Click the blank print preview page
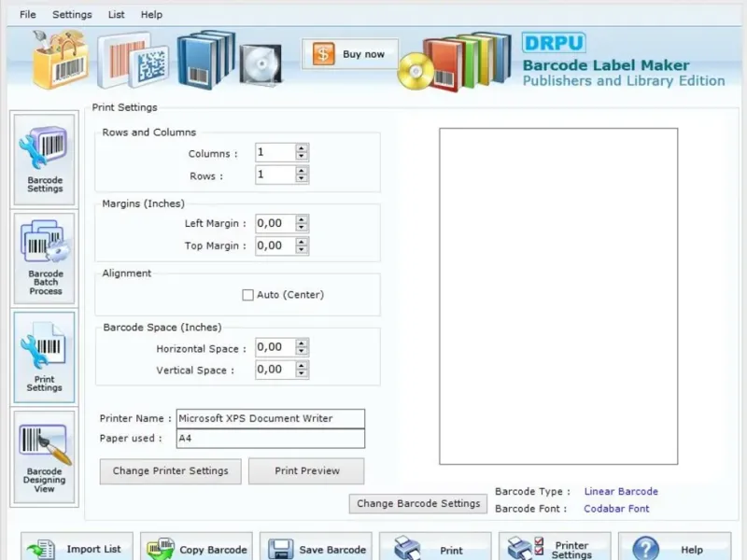Viewport: 747px width, 560px height. click(558, 296)
